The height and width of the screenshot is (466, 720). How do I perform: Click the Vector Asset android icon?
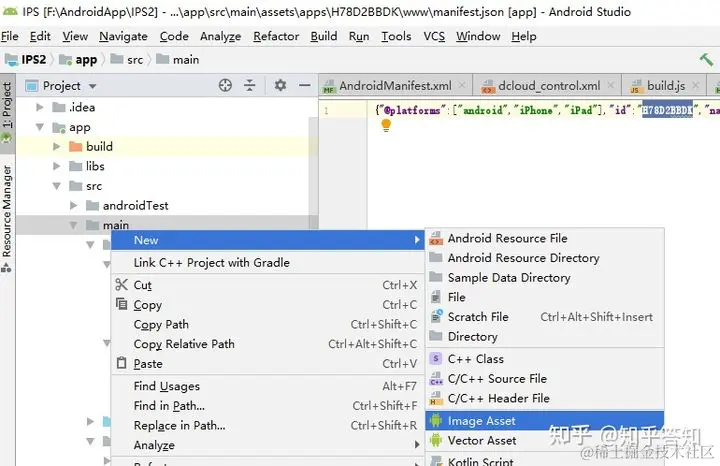pos(436,440)
